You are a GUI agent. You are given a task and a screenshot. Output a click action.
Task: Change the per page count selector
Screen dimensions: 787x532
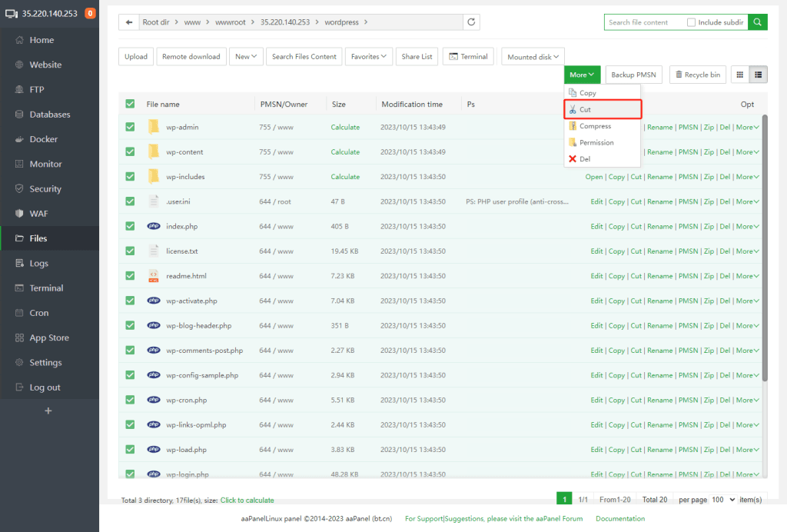point(722,500)
